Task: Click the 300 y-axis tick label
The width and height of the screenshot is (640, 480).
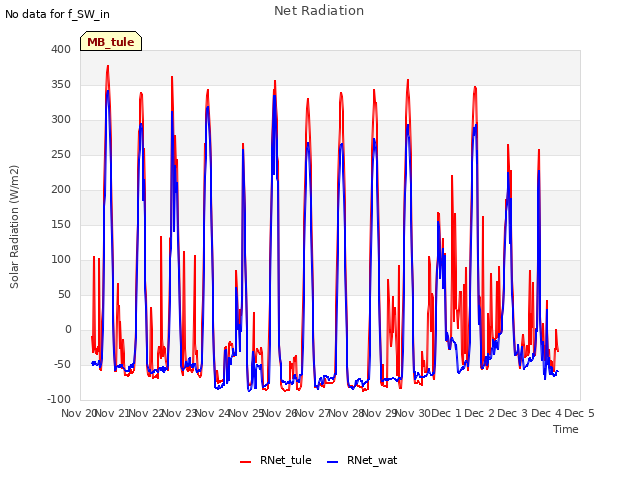Action: tap(61, 120)
